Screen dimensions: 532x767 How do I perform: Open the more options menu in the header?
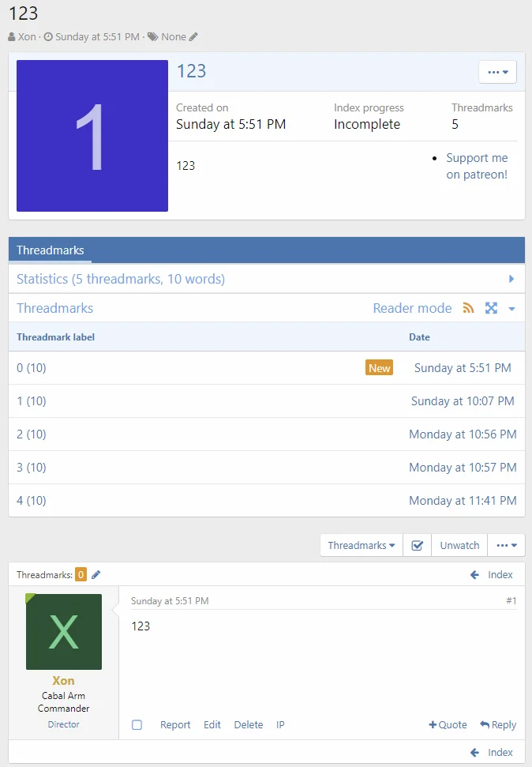pos(497,72)
